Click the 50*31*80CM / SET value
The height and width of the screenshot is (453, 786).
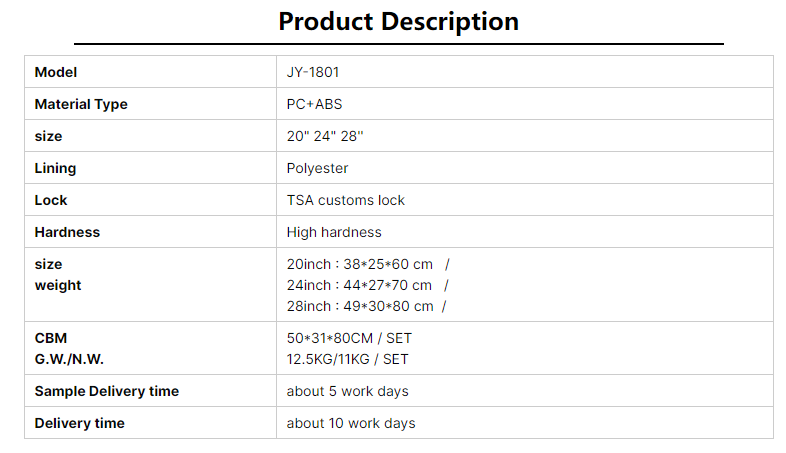[x=349, y=338]
